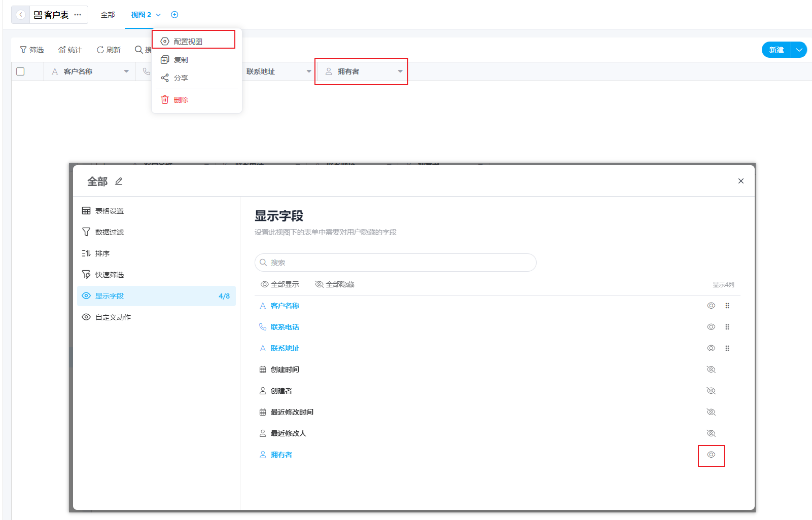Click the share icon in the view menu

click(165, 78)
